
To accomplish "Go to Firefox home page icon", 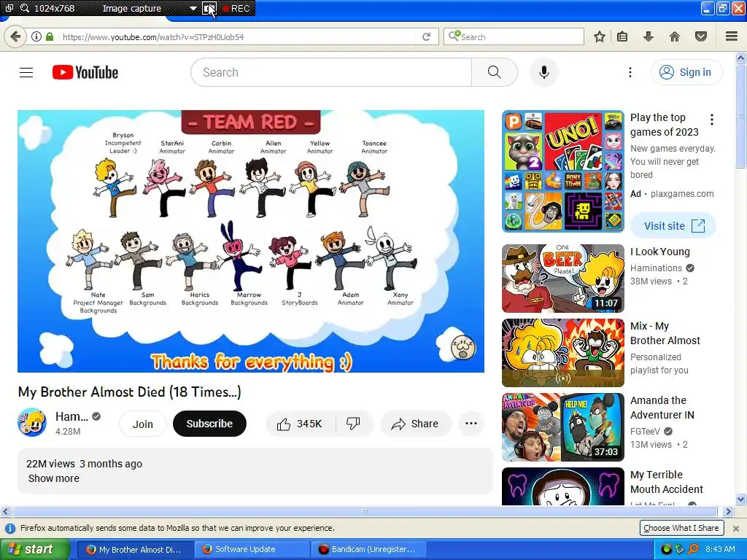I will coord(674,36).
